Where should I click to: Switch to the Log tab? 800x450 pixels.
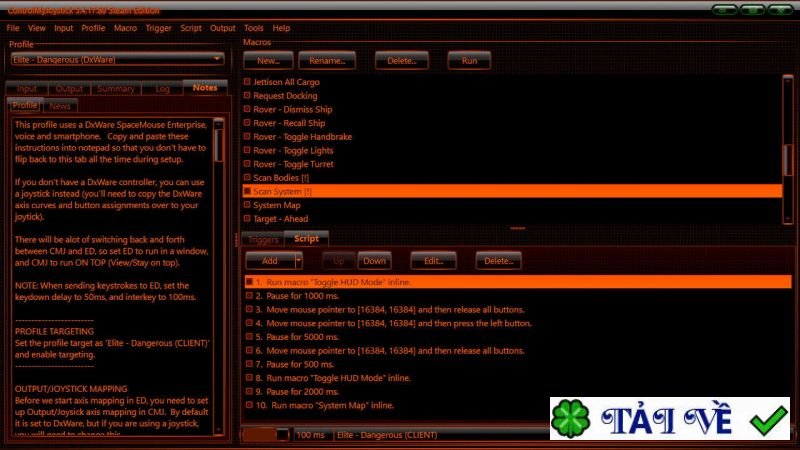[162, 89]
